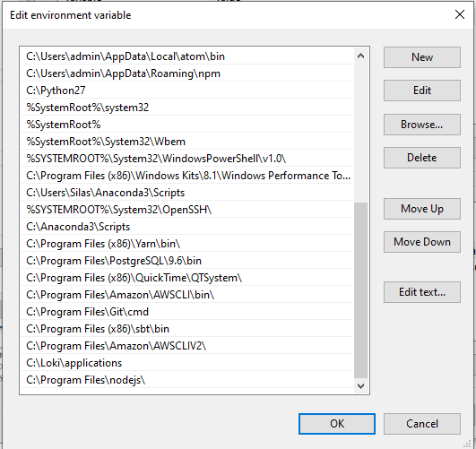
Task: Close the Edit environment variable dialog
Action: point(460,14)
